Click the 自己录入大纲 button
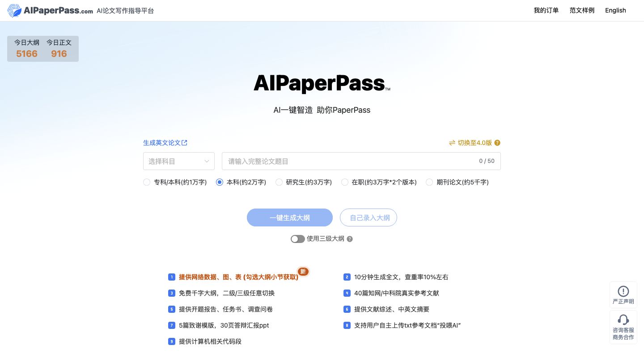 (369, 217)
